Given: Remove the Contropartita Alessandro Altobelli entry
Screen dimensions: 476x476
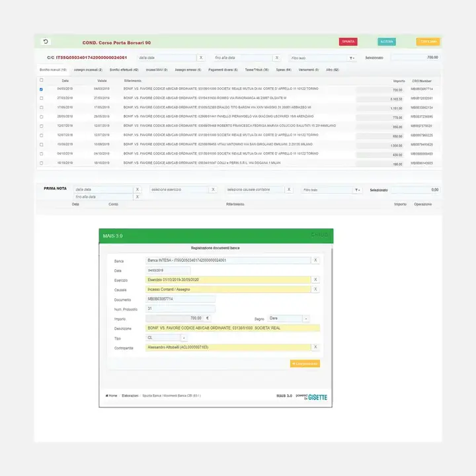Looking at the screenshot, I should [315, 347].
